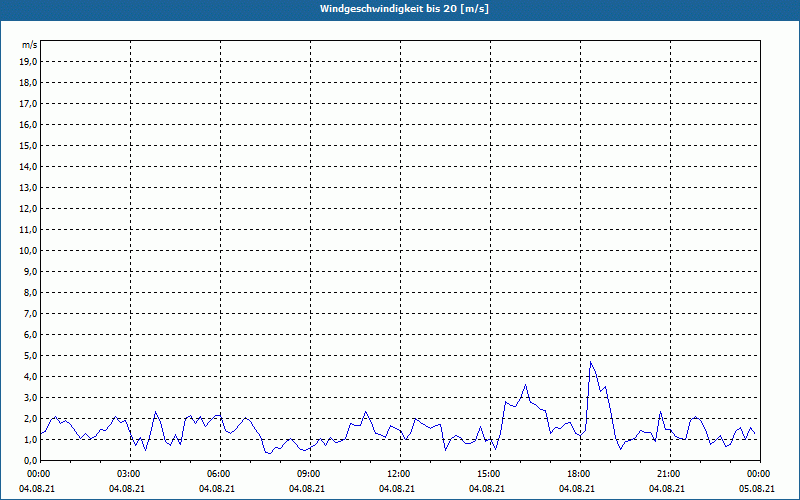Click the 09:00 time axis label
The width and height of the screenshot is (800, 500).
[x=310, y=474]
